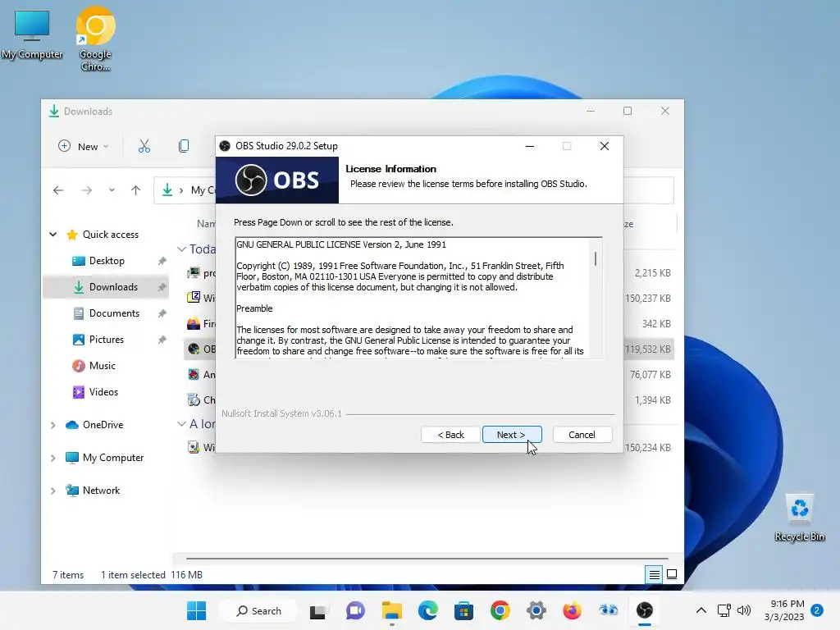The image size is (840, 630).
Task: Open File Explorer from taskbar
Action: click(x=391, y=610)
